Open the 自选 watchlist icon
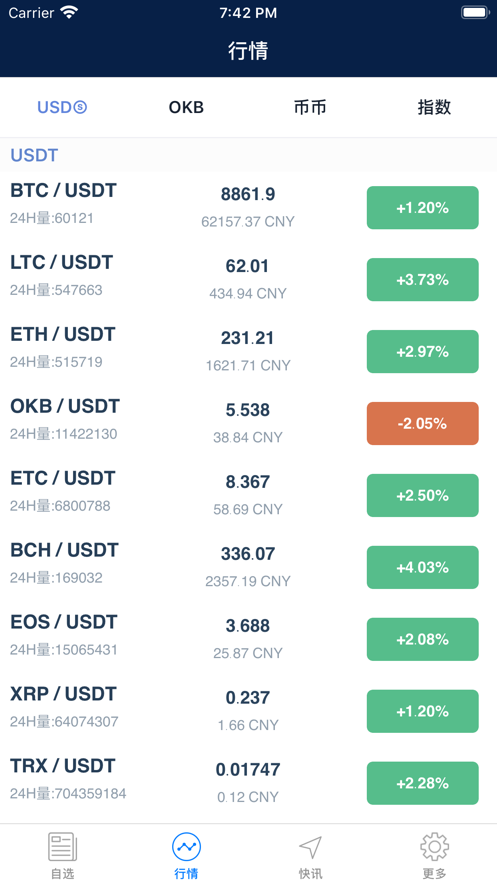 62,847
